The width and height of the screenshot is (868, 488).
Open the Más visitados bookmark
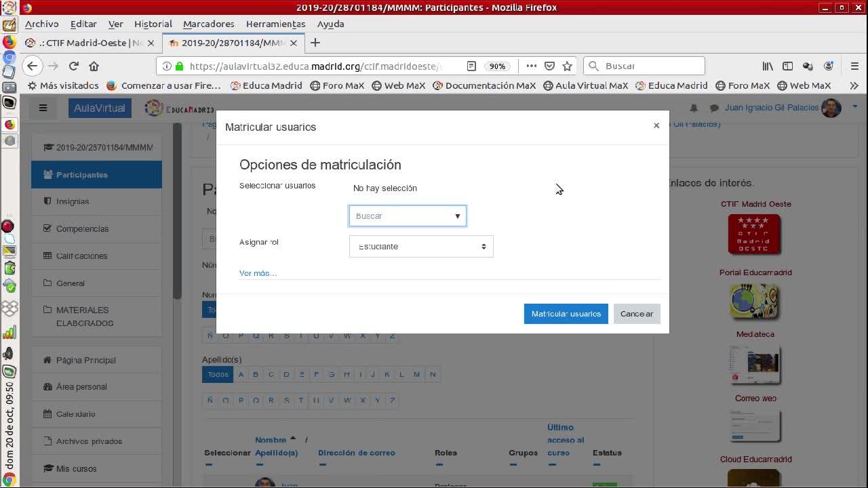click(63, 85)
